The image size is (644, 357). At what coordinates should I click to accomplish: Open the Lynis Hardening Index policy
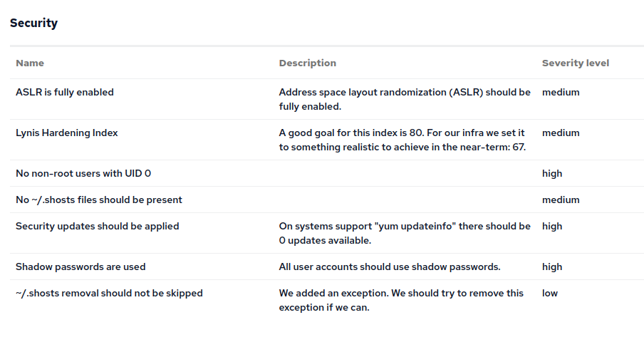[x=67, y=133]
